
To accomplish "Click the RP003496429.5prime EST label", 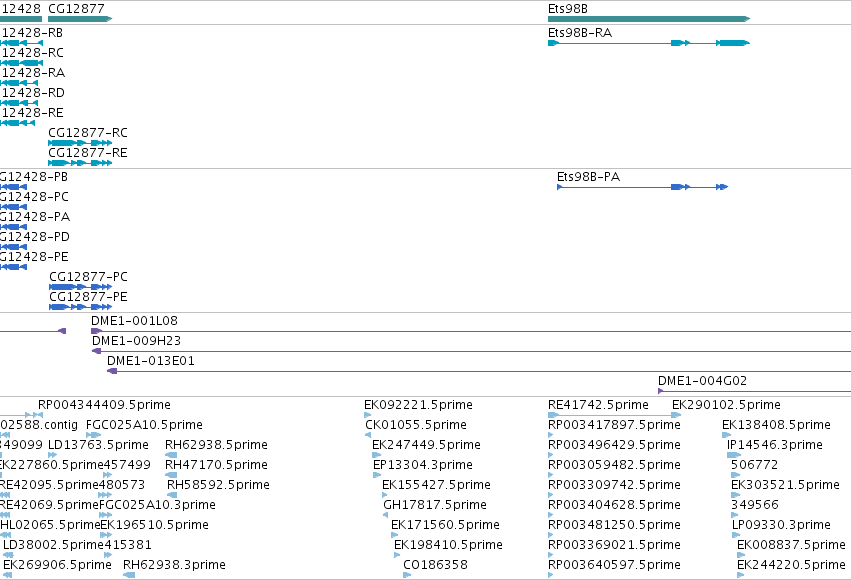I will pyautogui.click(x=614, y=445).
